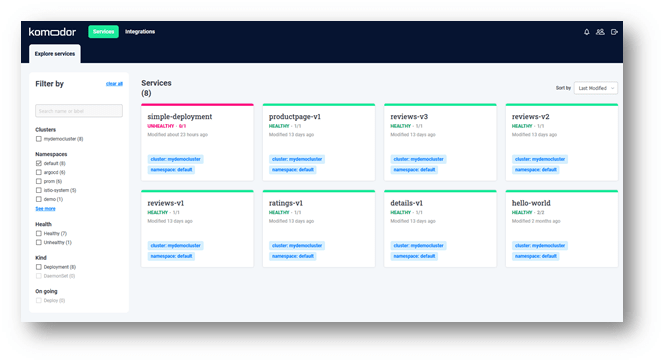Click namespace tag on details-v1 card
This screenshot has height=364, width=665.
[x=414, y=256]
